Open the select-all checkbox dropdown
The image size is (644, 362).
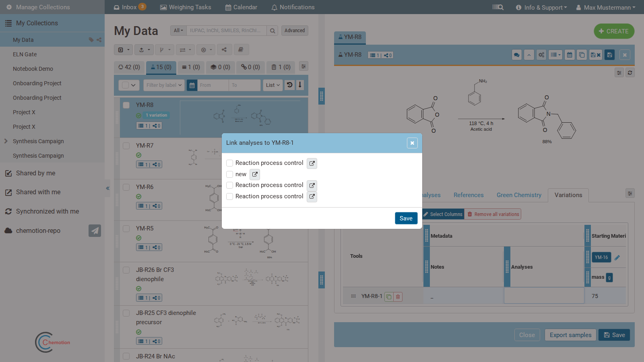click(x=129, y=85)
